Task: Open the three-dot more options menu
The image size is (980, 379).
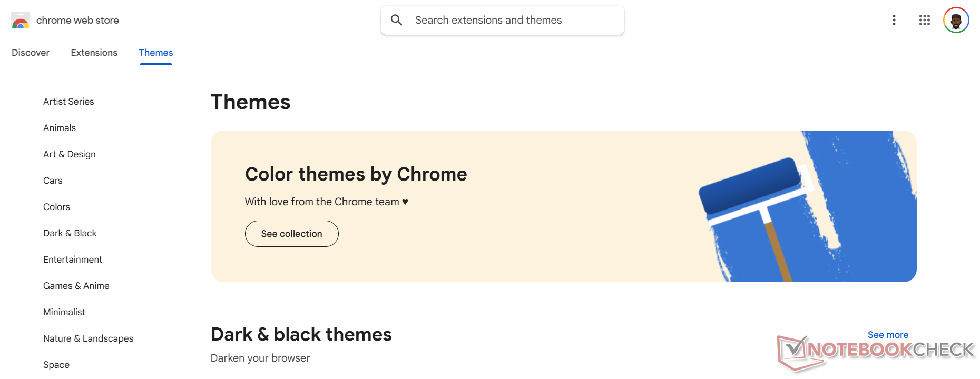Action: tap(894, 20)
